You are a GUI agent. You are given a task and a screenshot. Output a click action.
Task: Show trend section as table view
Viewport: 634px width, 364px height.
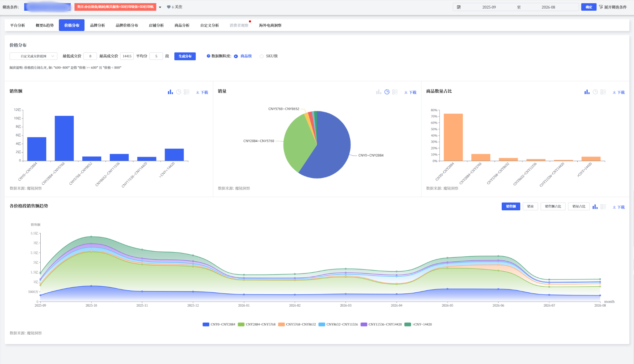coord(603,207)
